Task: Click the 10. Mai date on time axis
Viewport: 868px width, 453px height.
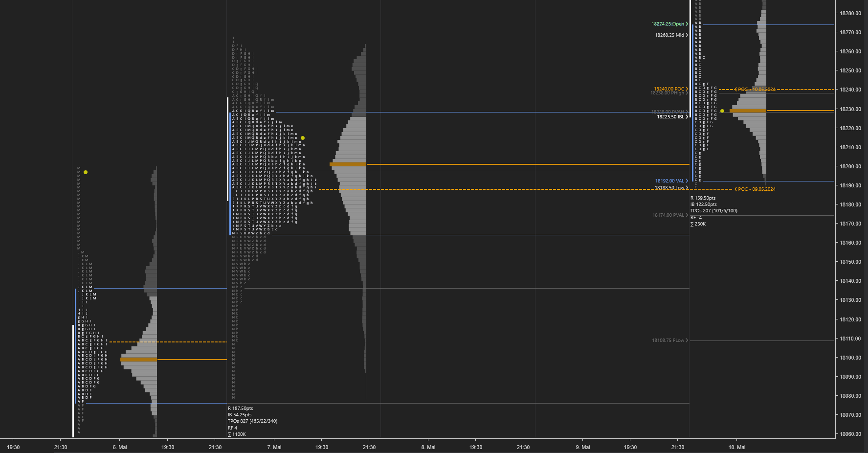Action: point(737,447)
